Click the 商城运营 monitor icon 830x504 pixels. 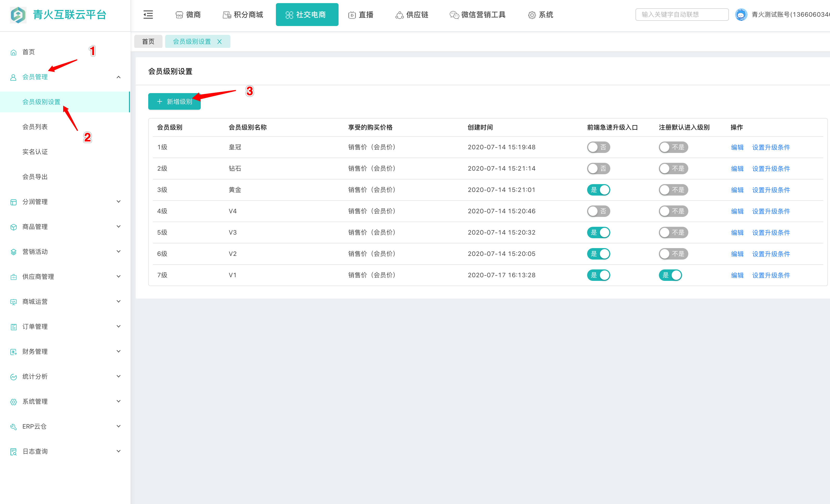[14, 302]
